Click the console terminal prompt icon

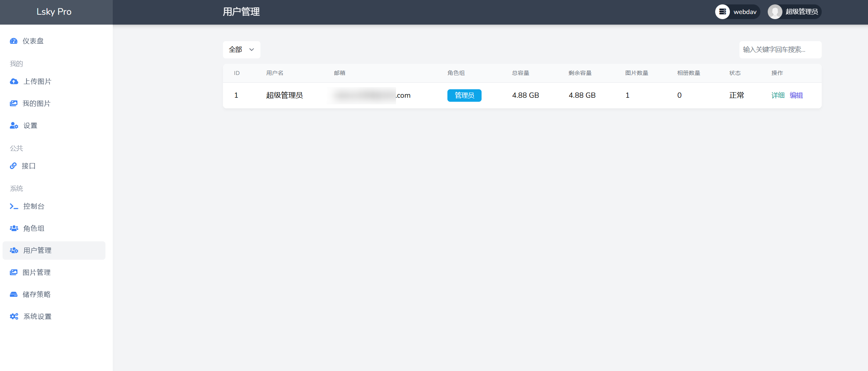tap(14, 206)
